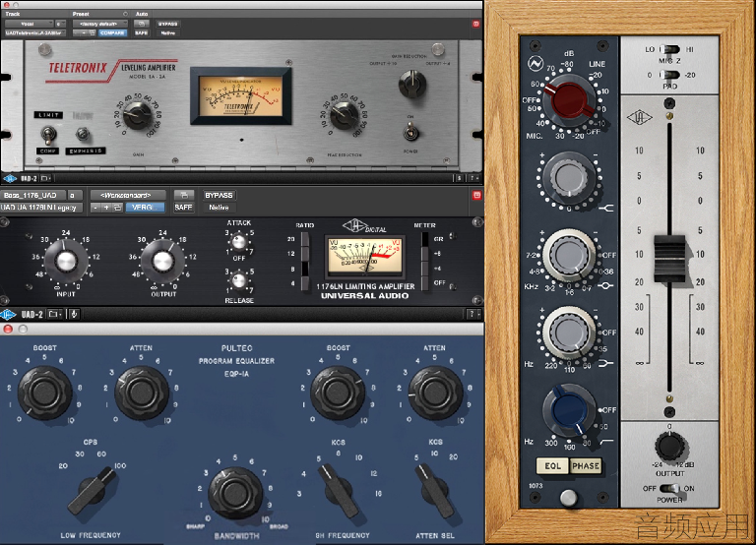Open the help question mark in LA-2A toolbar

473,179
